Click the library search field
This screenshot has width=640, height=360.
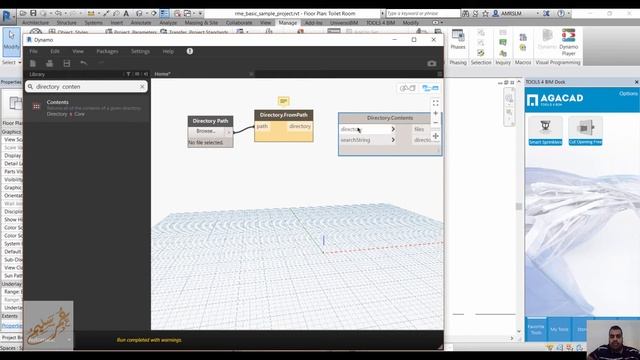point(86,87)
